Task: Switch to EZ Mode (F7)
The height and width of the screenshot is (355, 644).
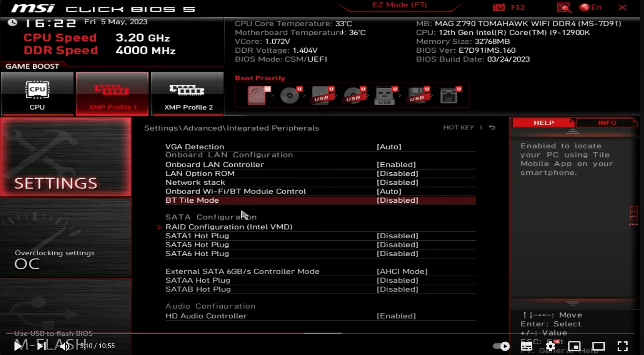Action: click(400, 5)
